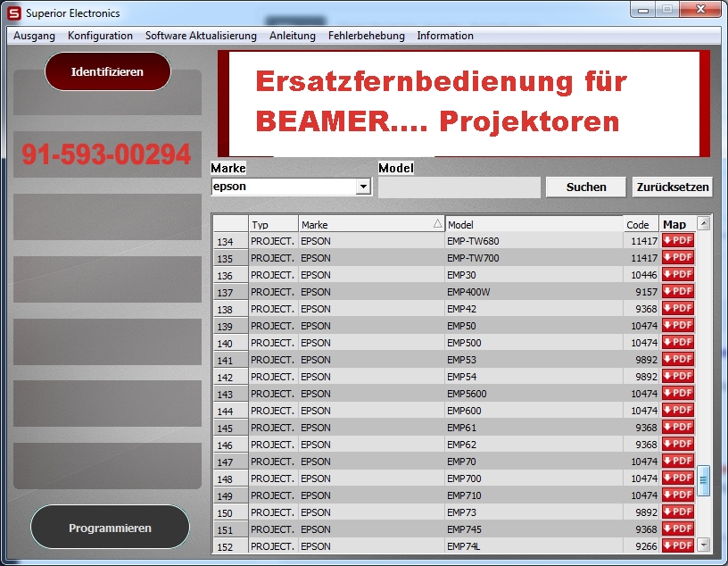Open the Software Aktualisierung menu

pyautogui.click(x=201, y=36)
